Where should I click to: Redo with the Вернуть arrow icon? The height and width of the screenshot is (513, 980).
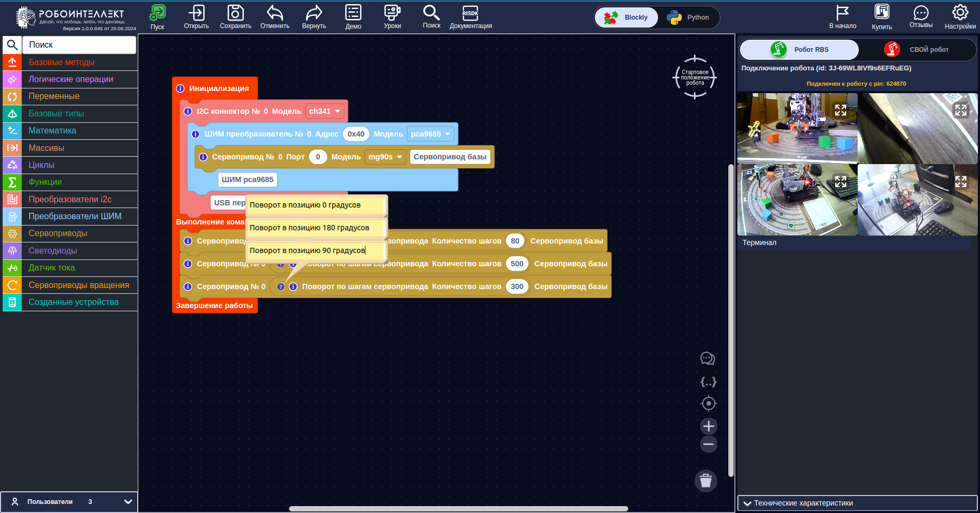click(314, 13)
